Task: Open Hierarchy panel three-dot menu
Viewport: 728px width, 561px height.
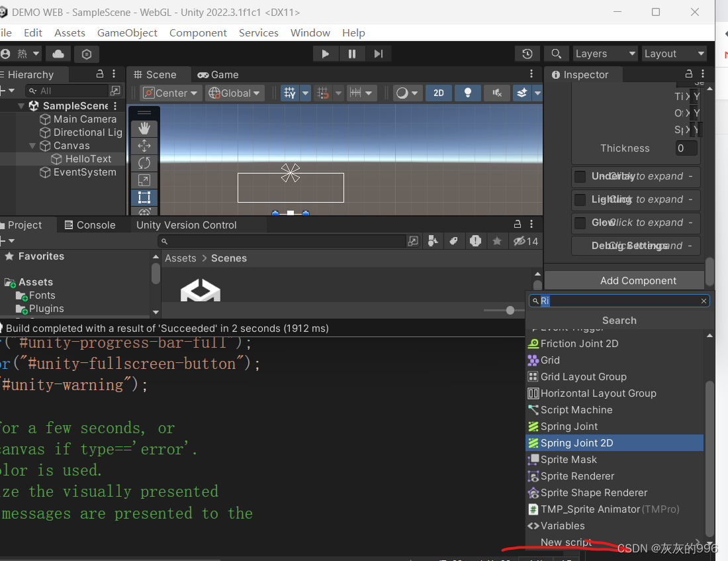Action: click(114, 74)
